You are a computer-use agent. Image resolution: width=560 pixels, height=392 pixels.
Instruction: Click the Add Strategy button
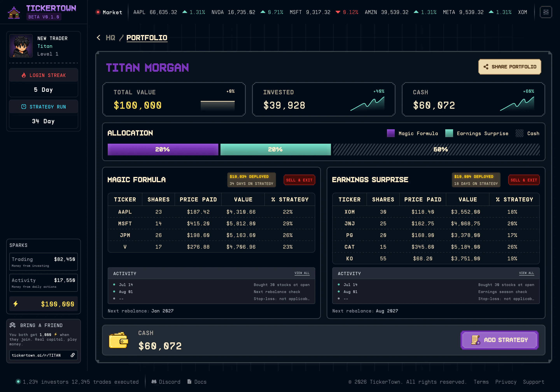pos(499,340)
